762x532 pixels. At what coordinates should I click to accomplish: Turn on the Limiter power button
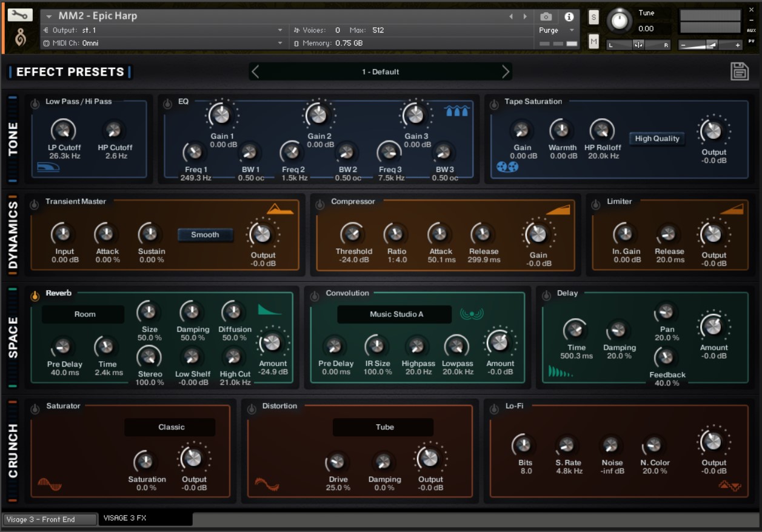[x=596, y=204]
